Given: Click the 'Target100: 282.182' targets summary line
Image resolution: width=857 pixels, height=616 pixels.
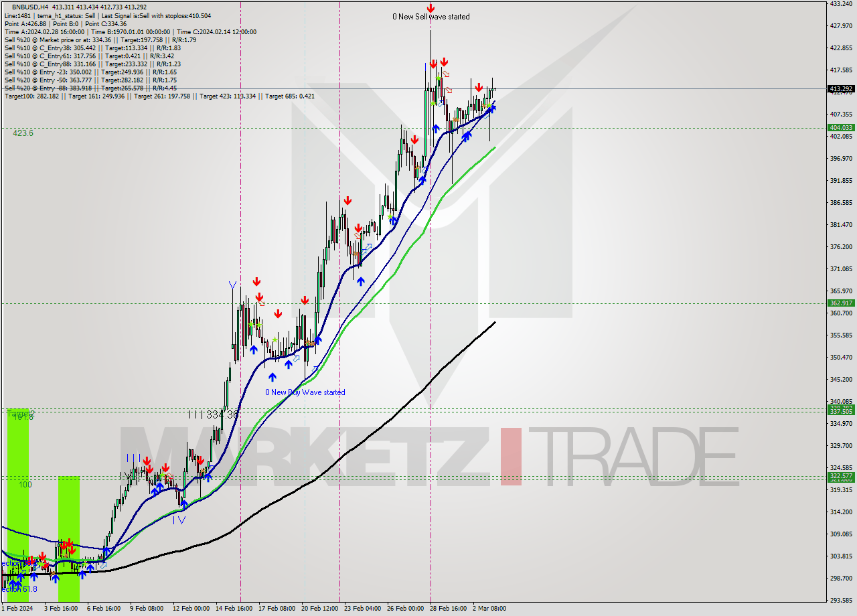Looking at the screenshot, I should click(x=159, y=96).
